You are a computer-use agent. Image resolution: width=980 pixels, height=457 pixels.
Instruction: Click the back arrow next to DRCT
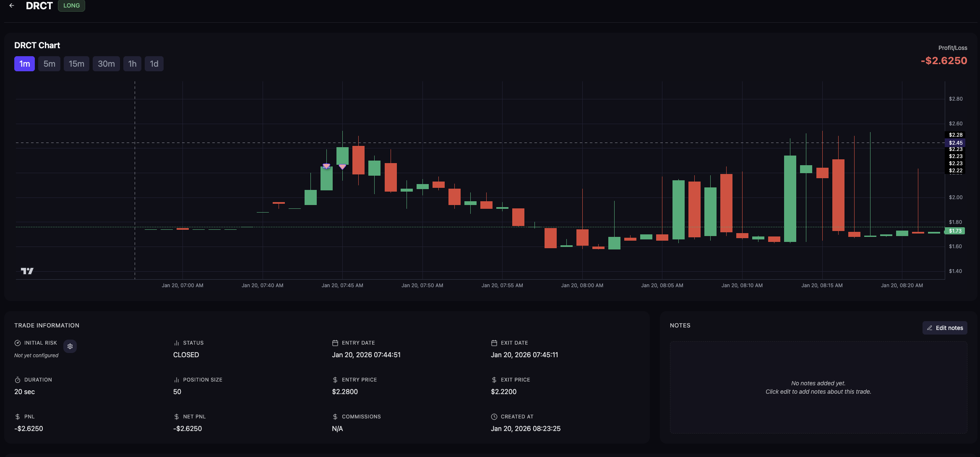click(x=12, y=6)
